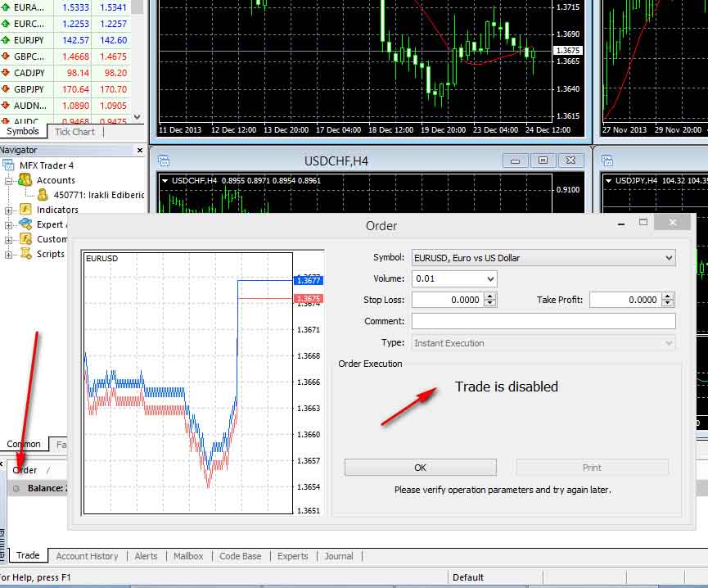Image resolution: width=708 pixels, height=588 pixels.
Task: Click the USDCHF,H4 chart window icon
Action: [x=164, y=161]
